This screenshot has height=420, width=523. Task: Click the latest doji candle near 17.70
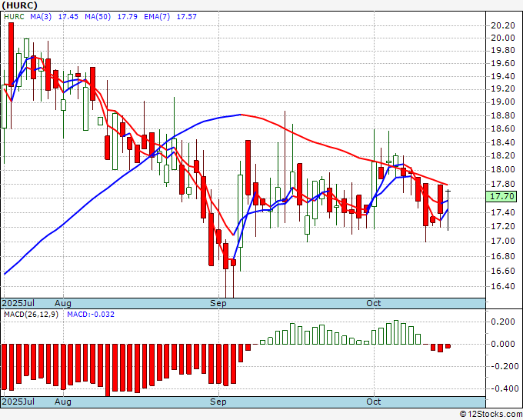(448, 210)
